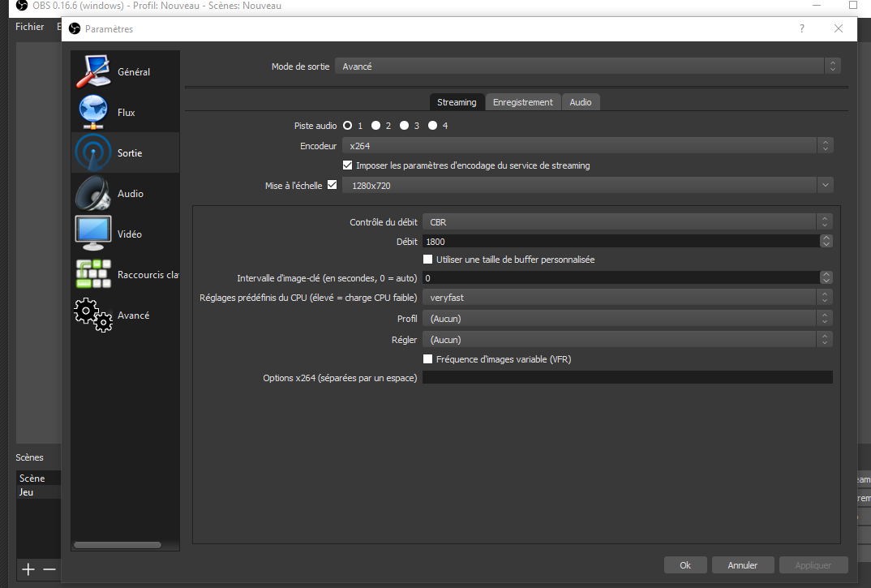Viewport: 871px width, 588px height.
Task: Select audio track 4 radio button
Action: [x=433, y=126]
